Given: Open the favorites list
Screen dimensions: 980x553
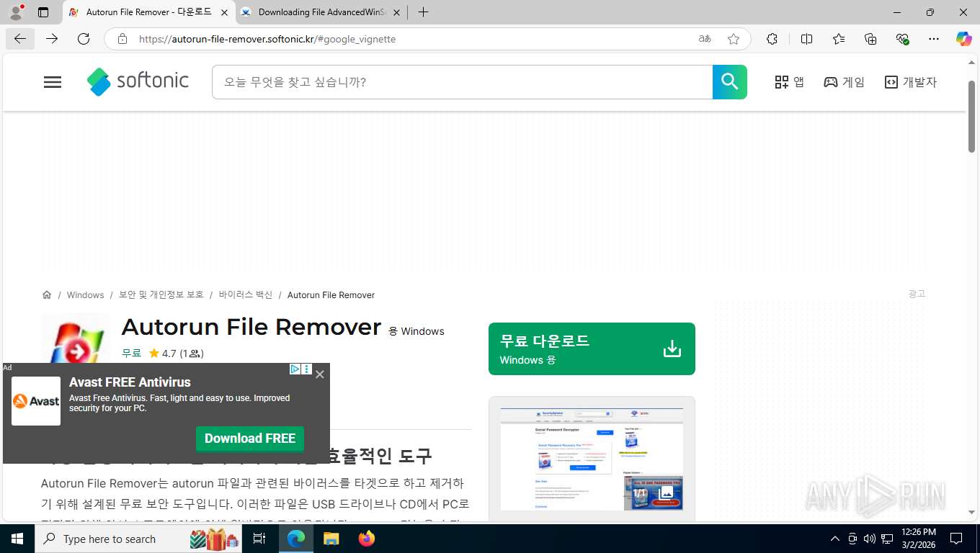Looking at the screenshot, I should (839, 39).
